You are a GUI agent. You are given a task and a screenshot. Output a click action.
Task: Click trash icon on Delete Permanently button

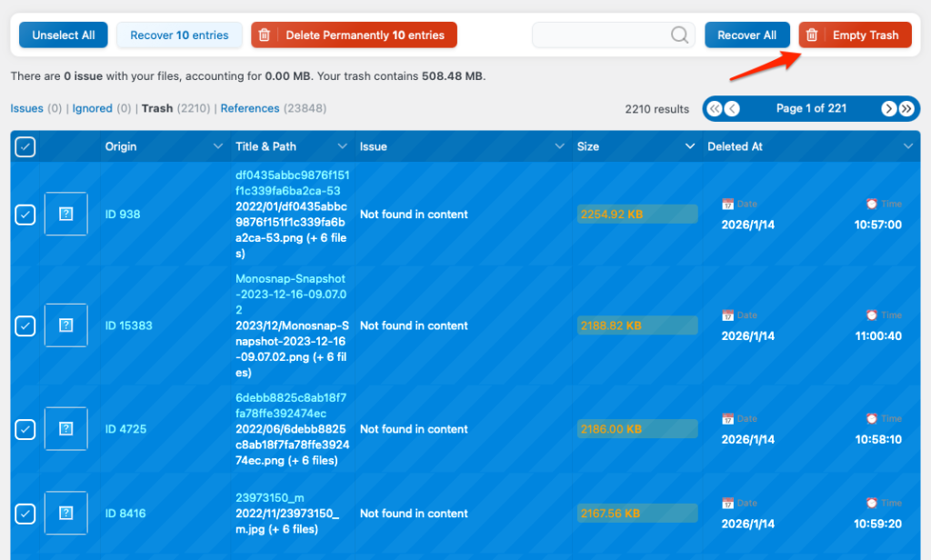click(265, 35)
